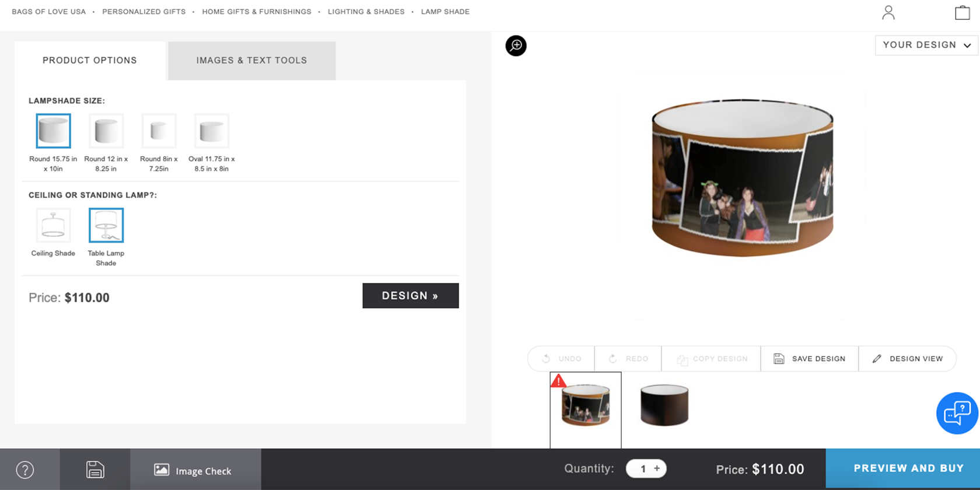The height and width of the screenshot is (490, 980).
Task: Choose the Ceiling Shade option
Action: (53, 233)
